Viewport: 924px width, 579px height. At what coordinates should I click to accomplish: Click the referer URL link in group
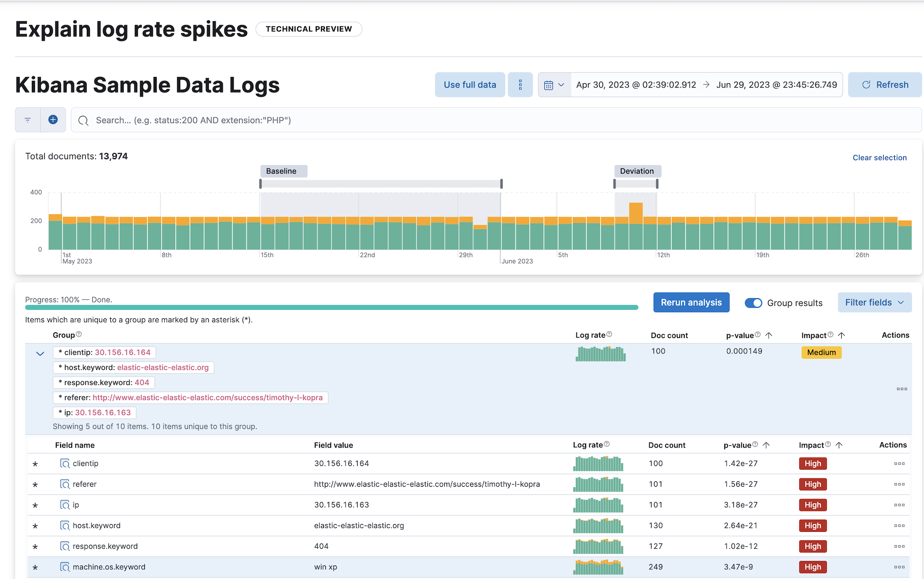[207, 397]
